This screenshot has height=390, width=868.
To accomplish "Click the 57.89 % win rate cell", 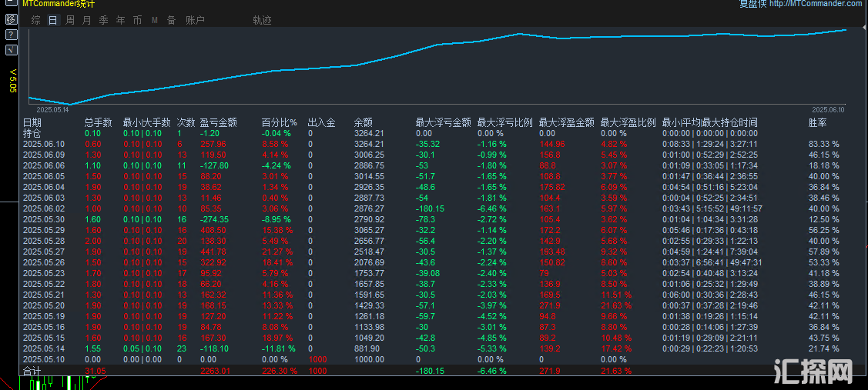I will click(x=824, y=252).
